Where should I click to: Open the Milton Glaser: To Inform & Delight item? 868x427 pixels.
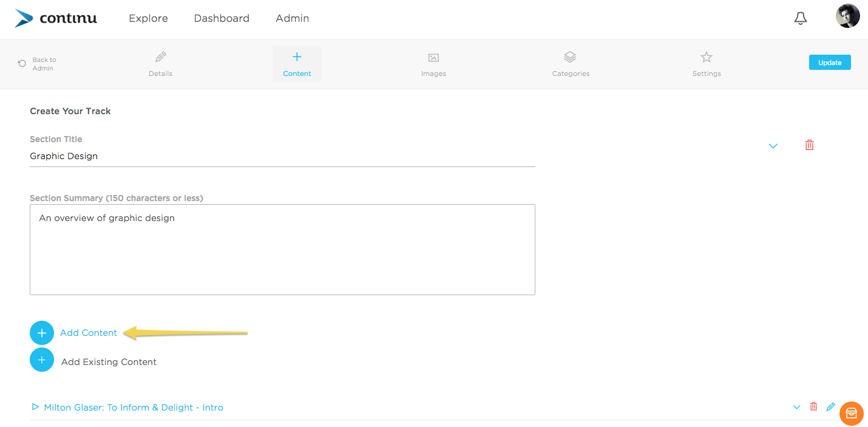[134, 408]
